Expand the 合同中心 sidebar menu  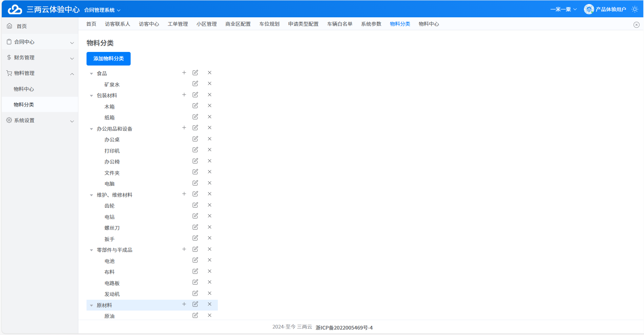click(40, 42)
